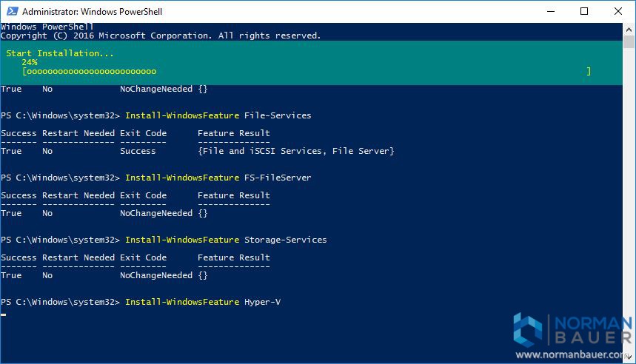This screenshot has width=636, height=364.
Task: Click the 'Success' exit code for File-Services
Action: tap(138, 151)
